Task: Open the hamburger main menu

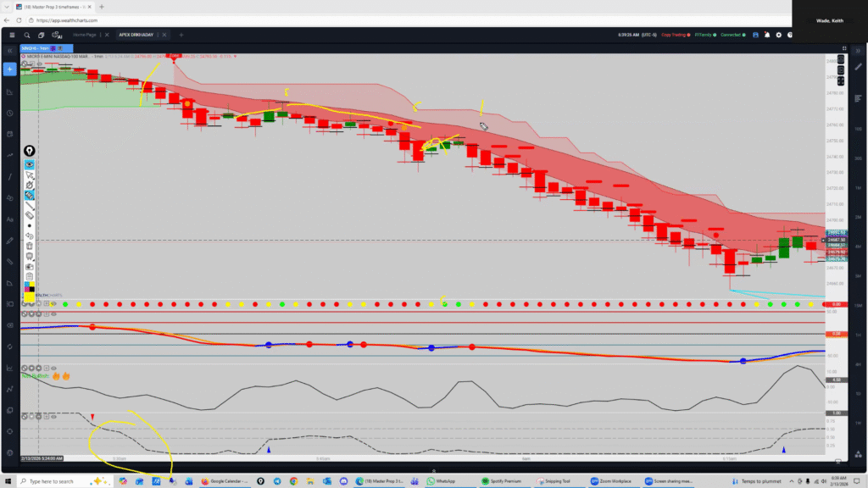Action: [x=11, y=35]
